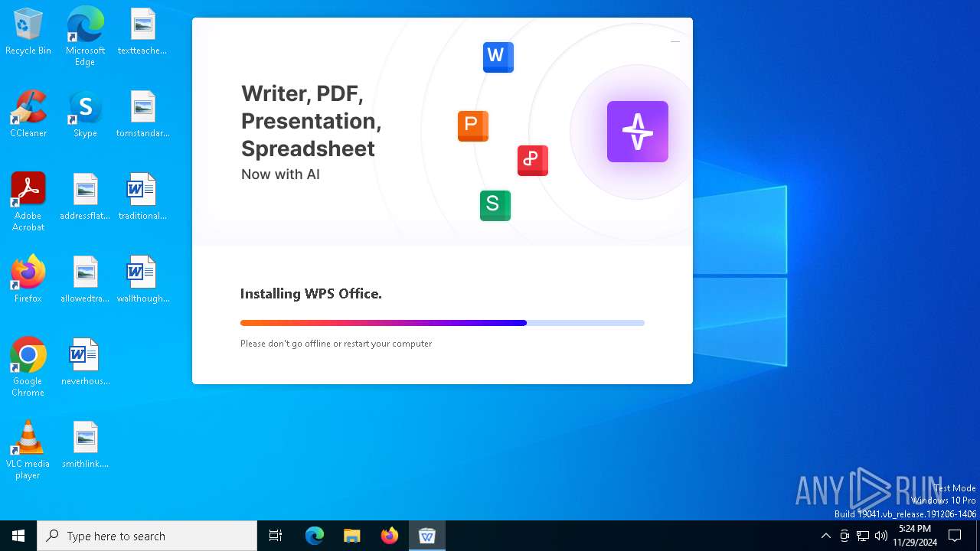Image resolution: width=980 pixels, height=551 pixels.
Task: Open the Windows Start menu
Action: (18, 536)
